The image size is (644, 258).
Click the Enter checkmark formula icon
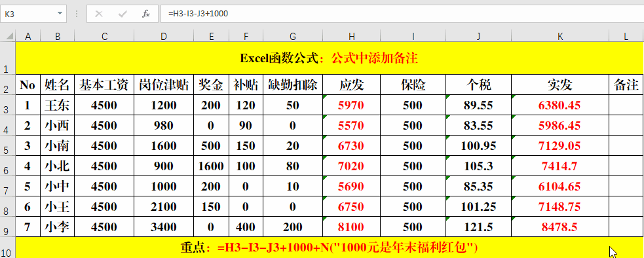(123, 14)
